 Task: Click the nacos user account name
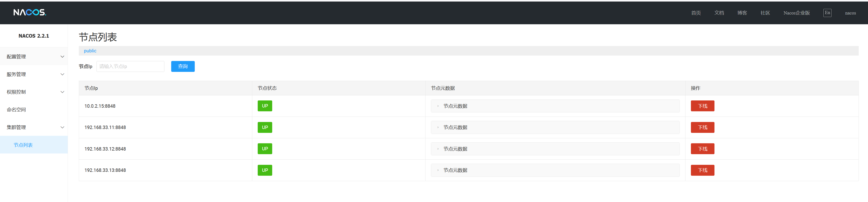point(850,13)
